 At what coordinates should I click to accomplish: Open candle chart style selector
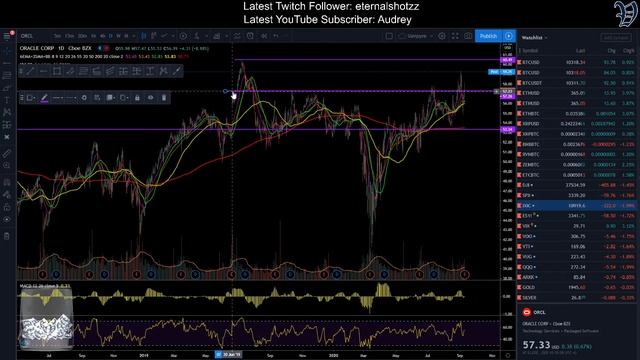pos(144,36)
